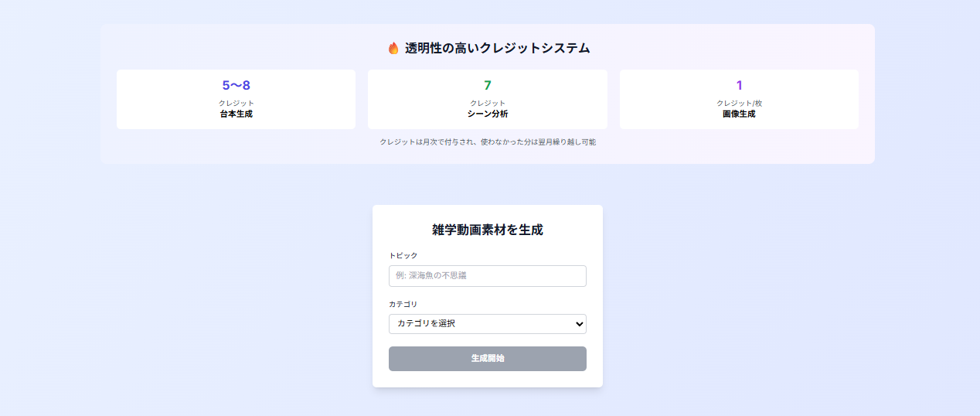Image resolution: width=980 pixels, height=416 pixels.
Task: Click the 透明性の高いクレジットシステム heading
Action: pyautogui.click(x=497, y=48)
